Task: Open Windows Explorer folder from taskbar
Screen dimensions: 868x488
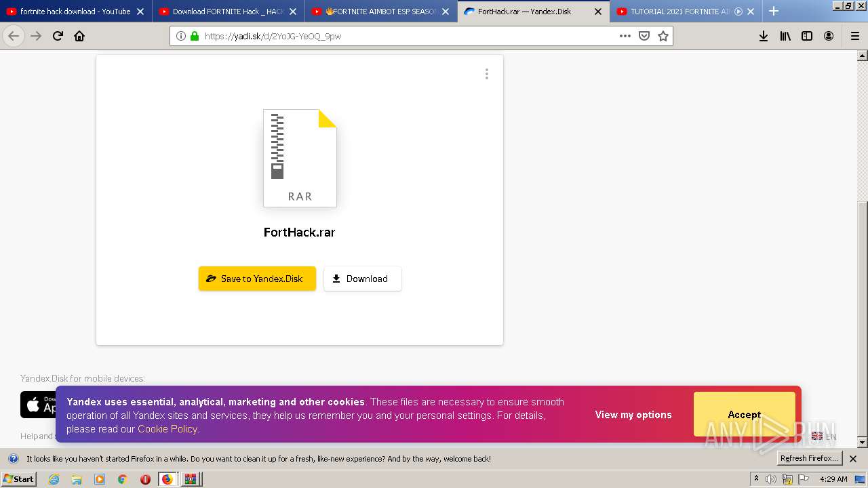Action: tap(77, 479)
